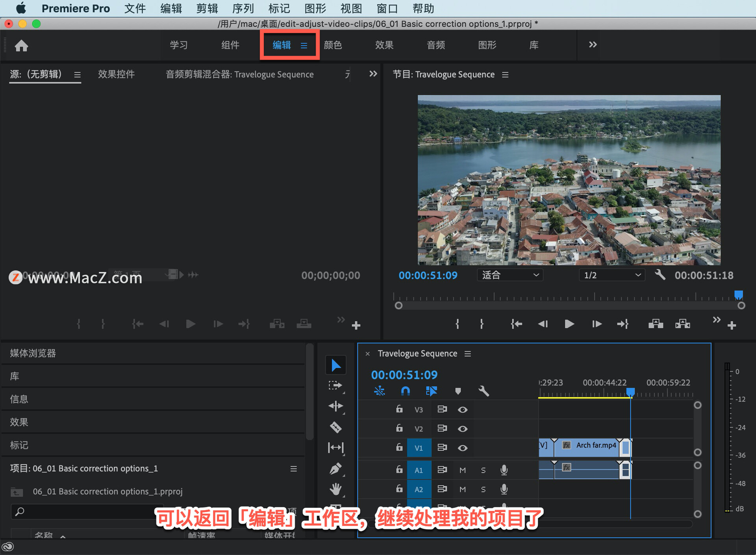Toggle the lock on track V2
The height and width of the screenshot is (555, 756).
tap(399, 428)
